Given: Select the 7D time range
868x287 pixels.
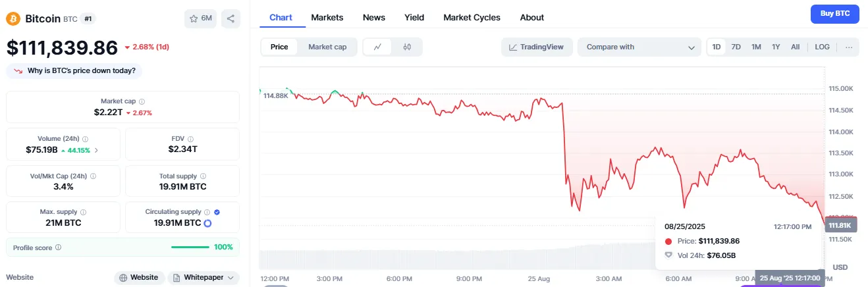Looking at the screenshot, I should coord(736,47).
